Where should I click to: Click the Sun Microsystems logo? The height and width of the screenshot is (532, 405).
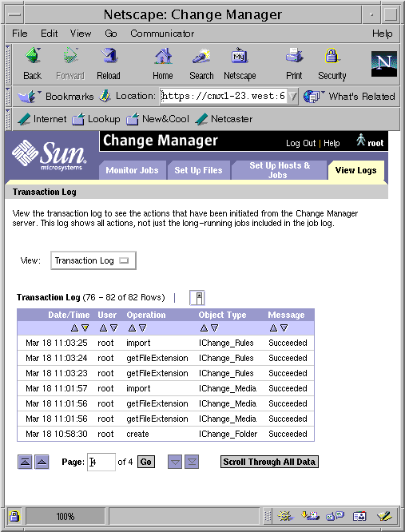(x=50, y=156)
